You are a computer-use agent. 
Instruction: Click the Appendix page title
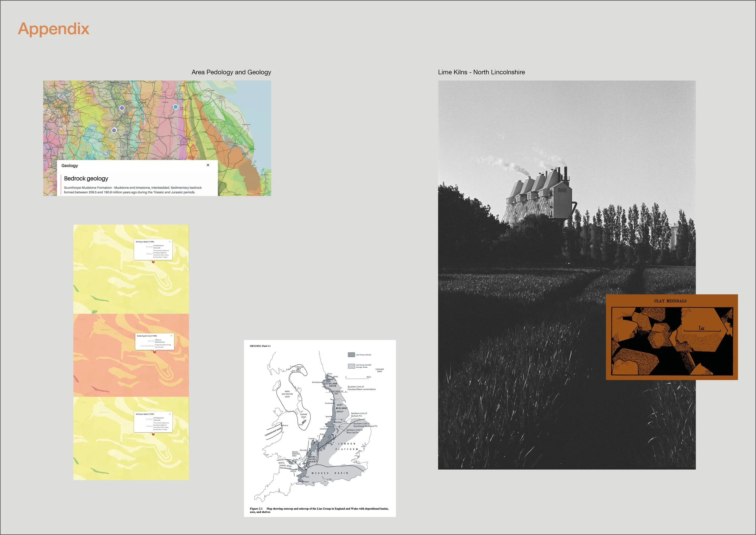(x=54, y=29)
